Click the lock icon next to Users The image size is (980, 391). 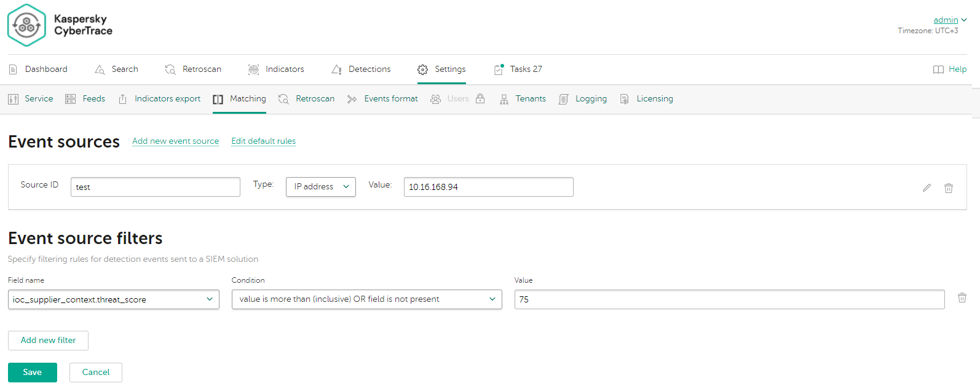click(480, 99)
